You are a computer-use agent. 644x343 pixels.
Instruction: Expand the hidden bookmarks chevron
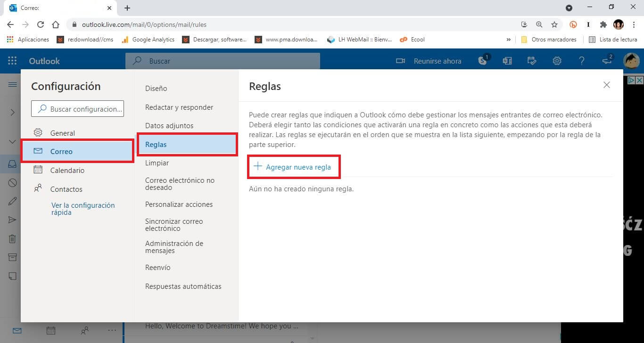[x=509, y=40]
